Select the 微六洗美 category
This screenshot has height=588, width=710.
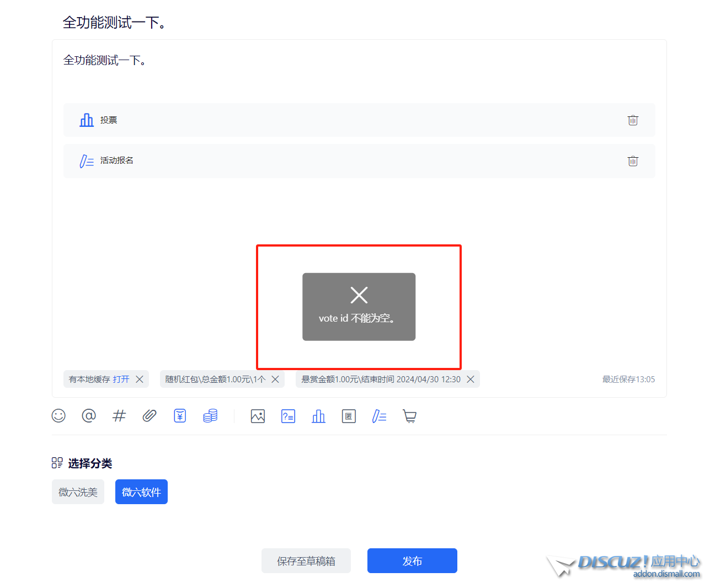click(x=78, y=491)
